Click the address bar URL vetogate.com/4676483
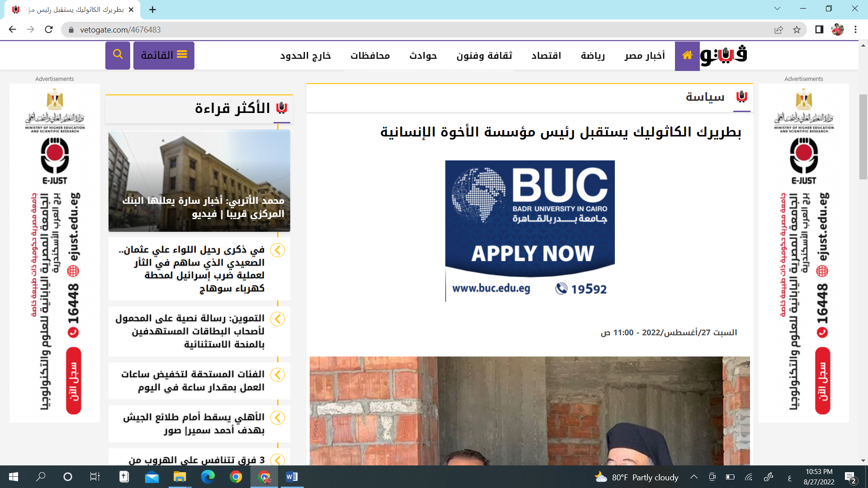Image resolution: width=868 pixels, height=488 pixels. click(x=120, y=30)
